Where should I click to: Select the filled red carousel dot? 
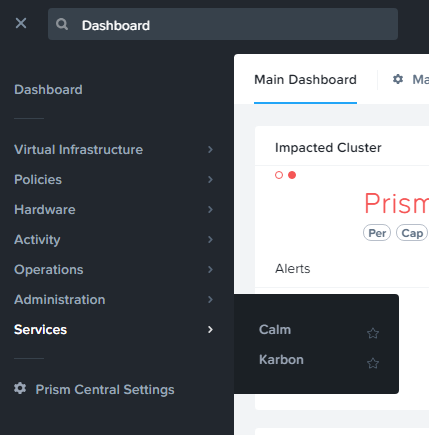click(292, 175)
